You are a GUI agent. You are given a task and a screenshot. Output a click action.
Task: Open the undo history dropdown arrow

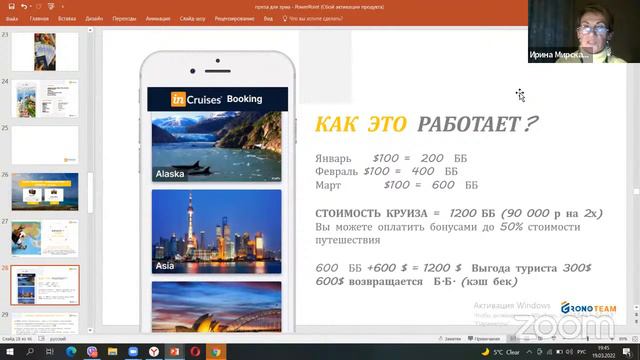[30, 7]
